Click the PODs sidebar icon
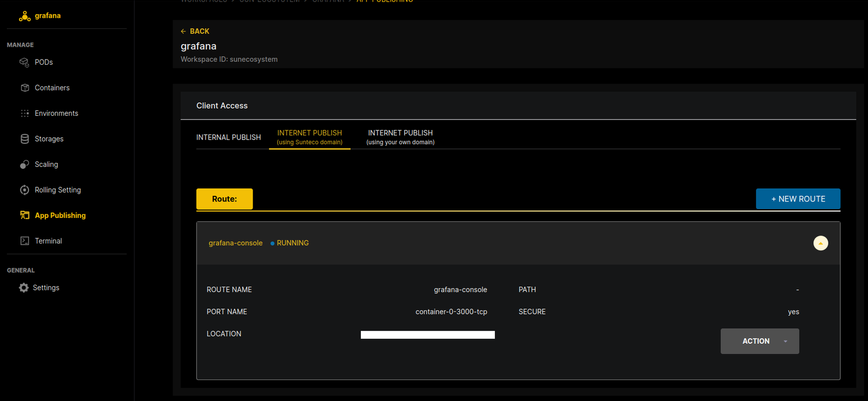Viewport: 868px width, 401px height. (x=24, y=63)
